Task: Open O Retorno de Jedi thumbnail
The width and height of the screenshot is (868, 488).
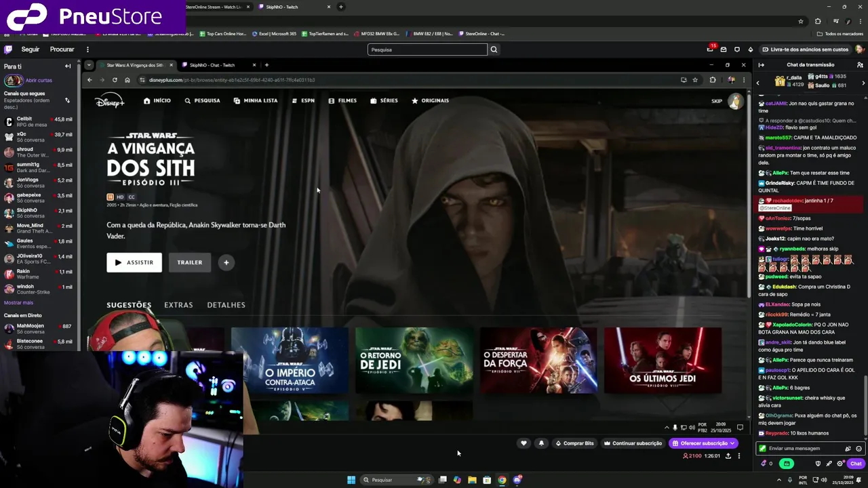Action: [414, 361]
